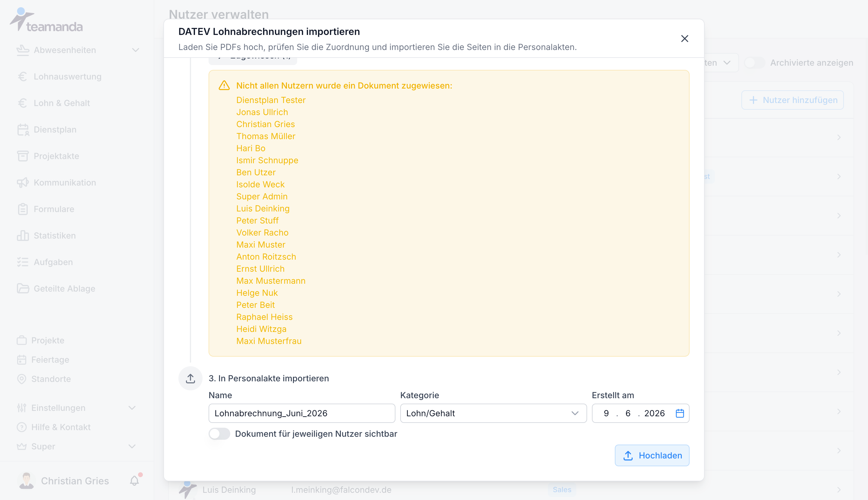Click Anton Roitzsch in warning list
Viewport: 868px width, 500px height.
(266, 257)
